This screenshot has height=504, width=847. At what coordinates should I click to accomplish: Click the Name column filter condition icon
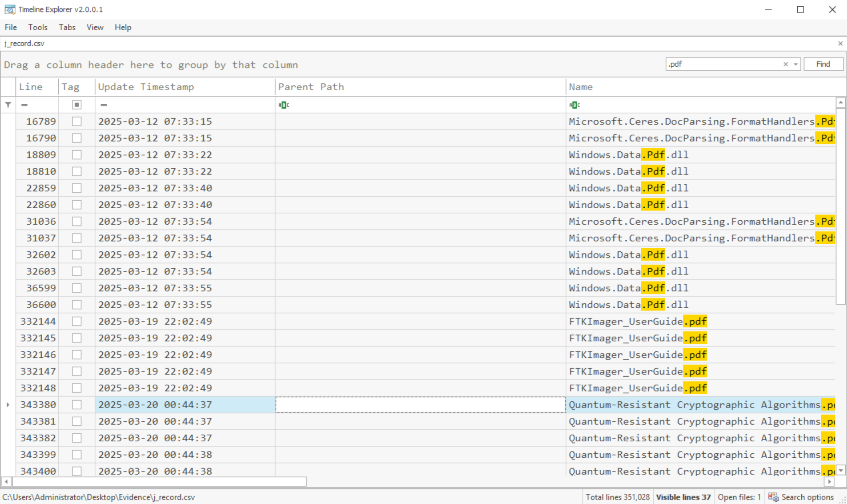coord(574,105)
